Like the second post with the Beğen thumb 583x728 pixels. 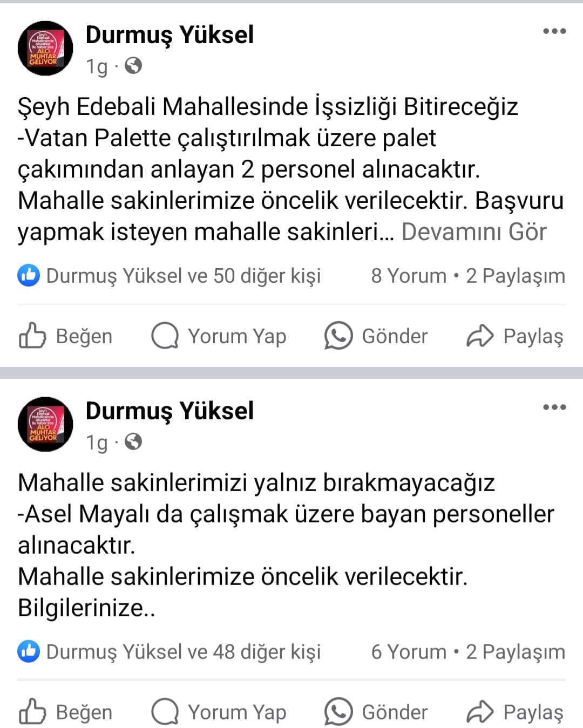coord(32,712)
